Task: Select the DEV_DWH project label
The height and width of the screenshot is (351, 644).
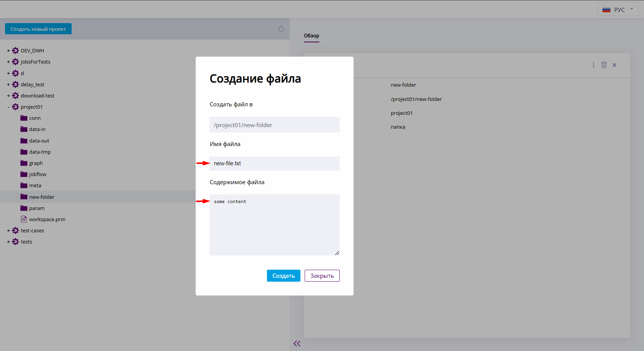Action: [32, 51]
